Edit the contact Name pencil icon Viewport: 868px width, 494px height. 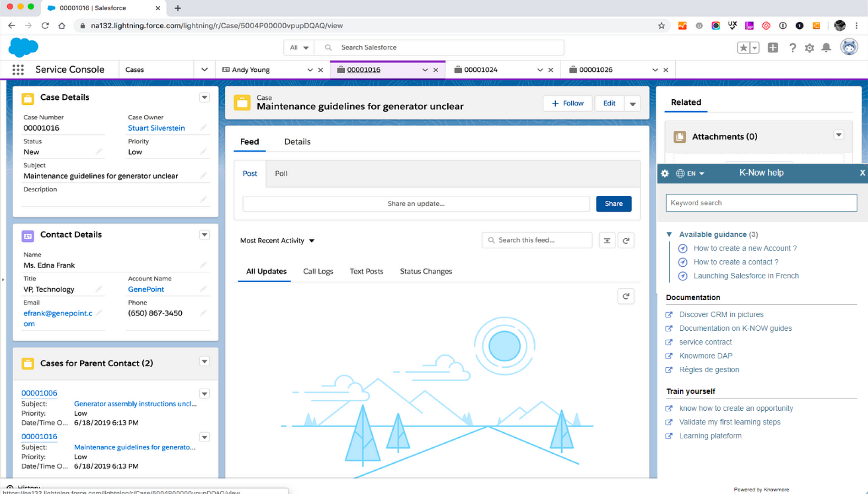click(204, 265)
